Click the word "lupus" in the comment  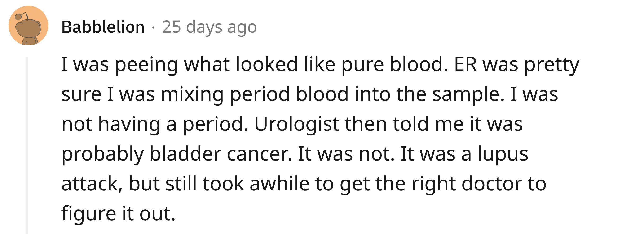(x=503, y=154)
